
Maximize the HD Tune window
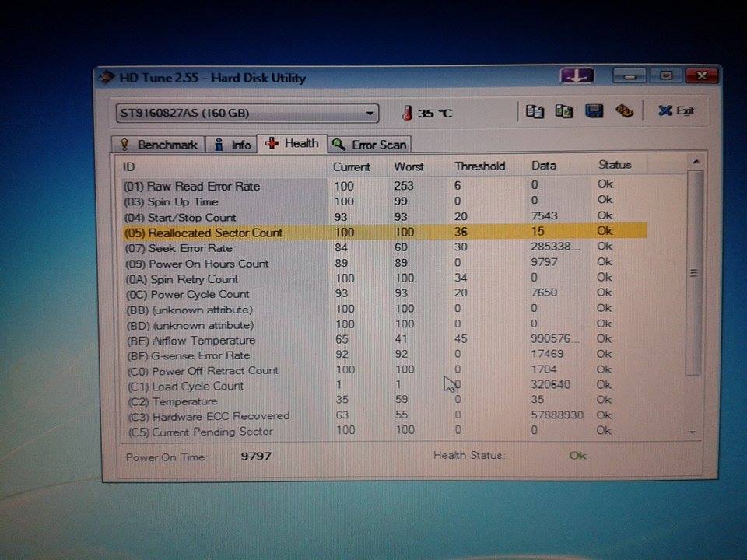pos(665,75)
